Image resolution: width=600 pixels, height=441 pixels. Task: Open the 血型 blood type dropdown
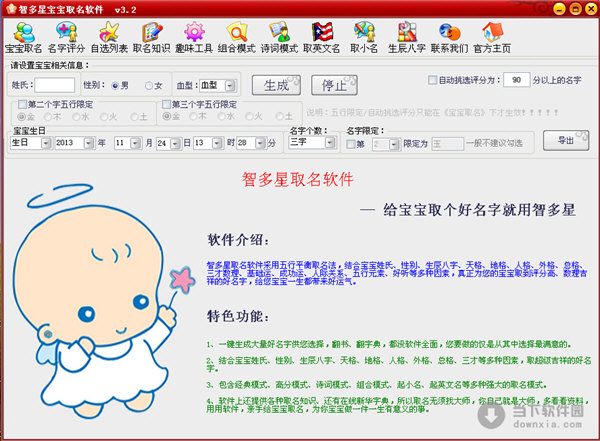230,85
